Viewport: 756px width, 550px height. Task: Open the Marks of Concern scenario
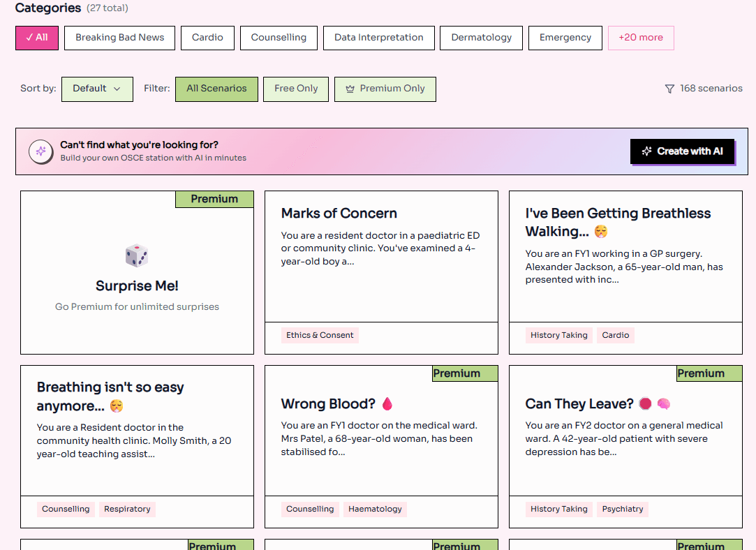click(x=339, y=214)
